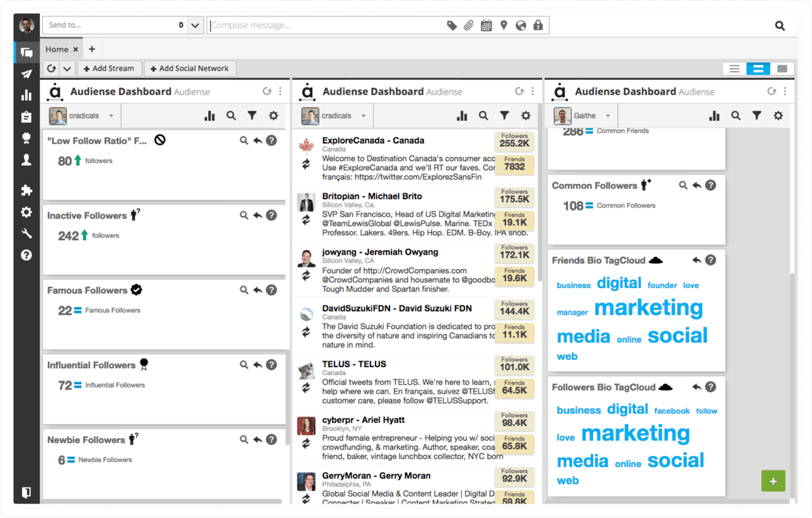Open Analytics bar chart icon in sidebar
Screen dimensions: 812x518
tap(26, 95)
